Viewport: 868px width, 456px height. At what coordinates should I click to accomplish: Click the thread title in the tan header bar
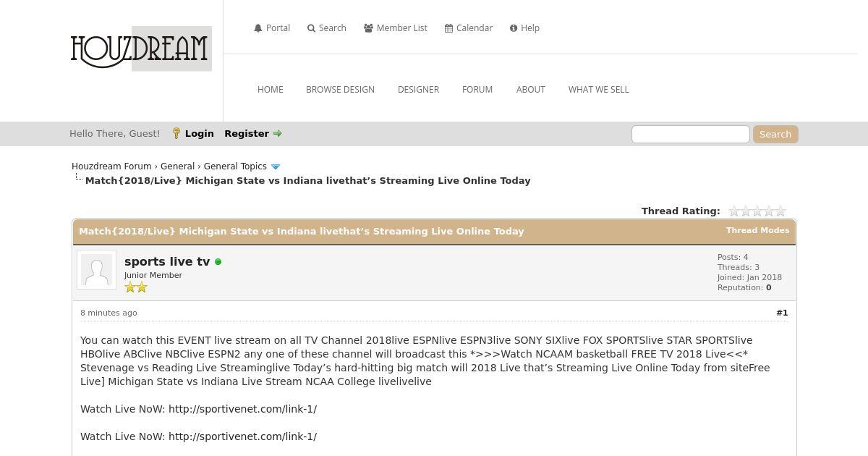302,231
